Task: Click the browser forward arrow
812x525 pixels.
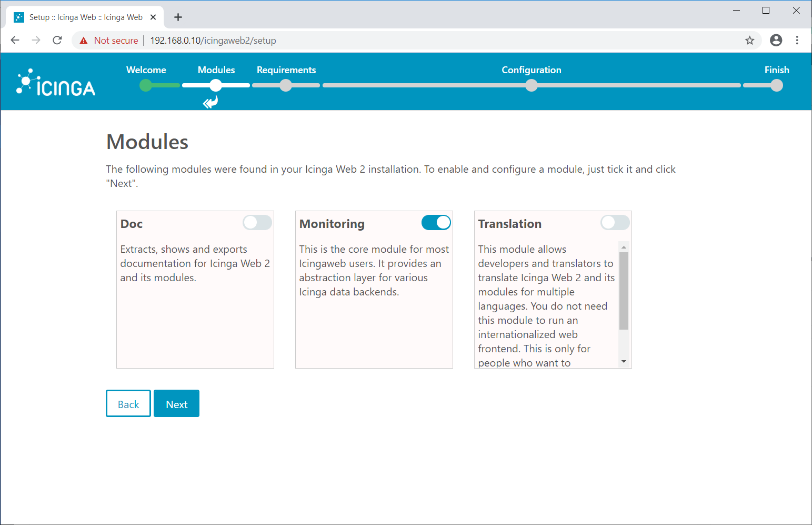Action: click(36, 40)
